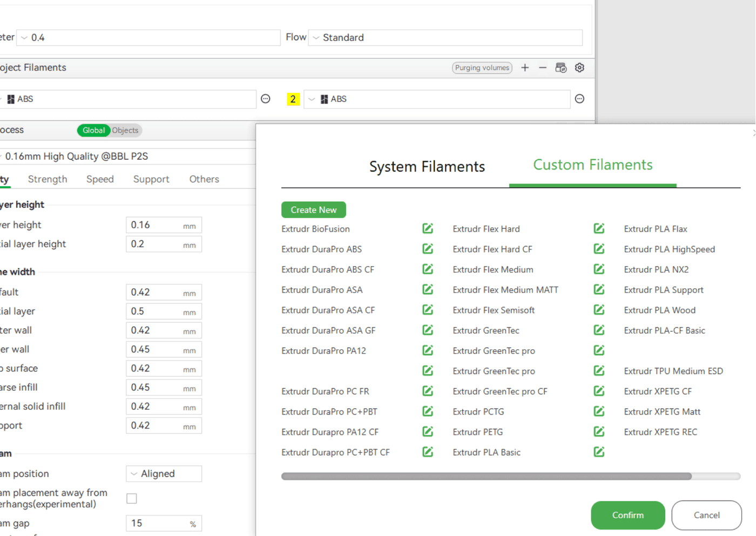
Task: Click the filament sync icon beside the minus
Action: coord(561,67)
